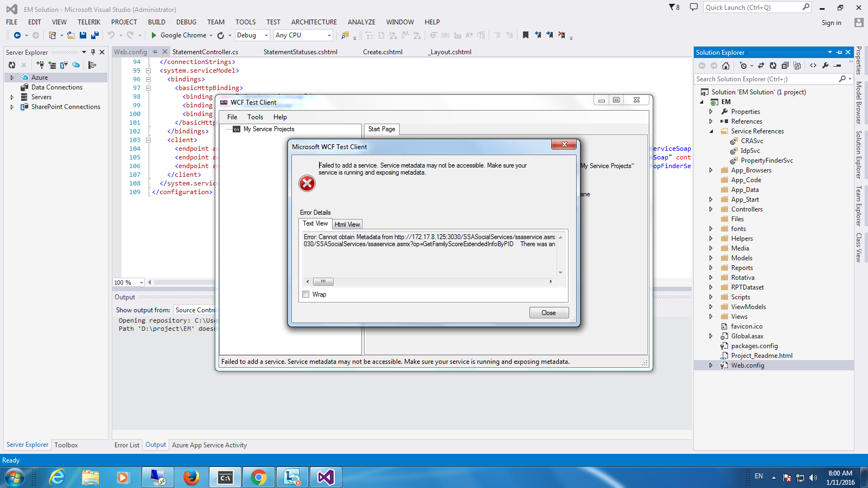Viewport: 868px width, 488px height.
Task: Click the error details horizontal scrollbar thumb
Action: (x=323, y=282)
